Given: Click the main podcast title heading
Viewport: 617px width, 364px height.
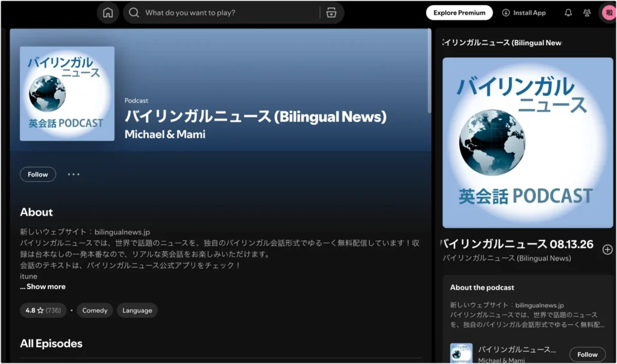Looking at the screenshot, I should [x=255, y=116].
